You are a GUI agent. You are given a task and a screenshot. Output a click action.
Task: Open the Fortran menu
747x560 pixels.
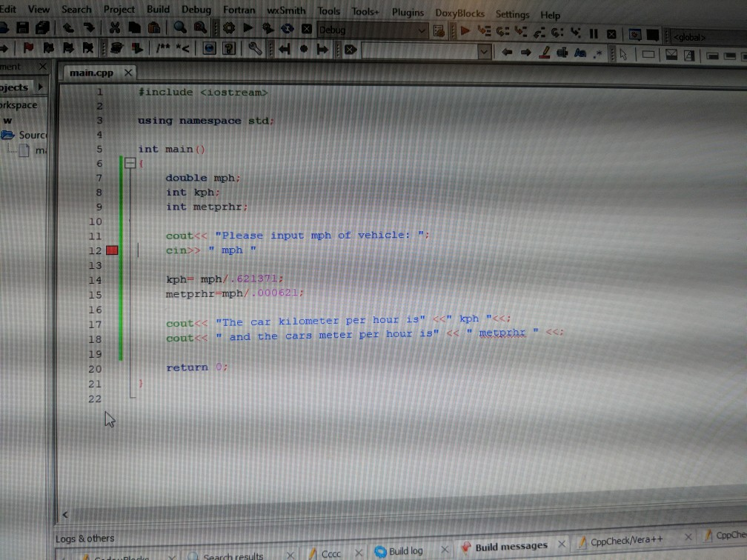[239, 10]
